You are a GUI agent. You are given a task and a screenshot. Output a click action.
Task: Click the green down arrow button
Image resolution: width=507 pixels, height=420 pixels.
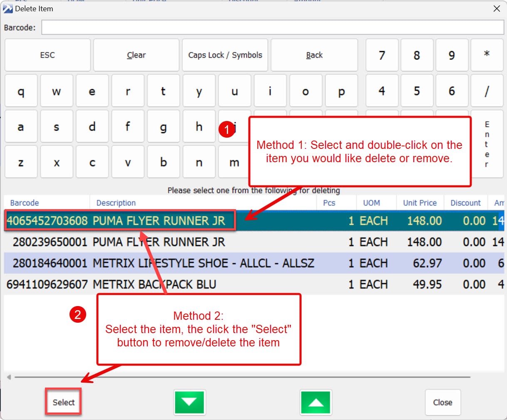tap(189, 402)
